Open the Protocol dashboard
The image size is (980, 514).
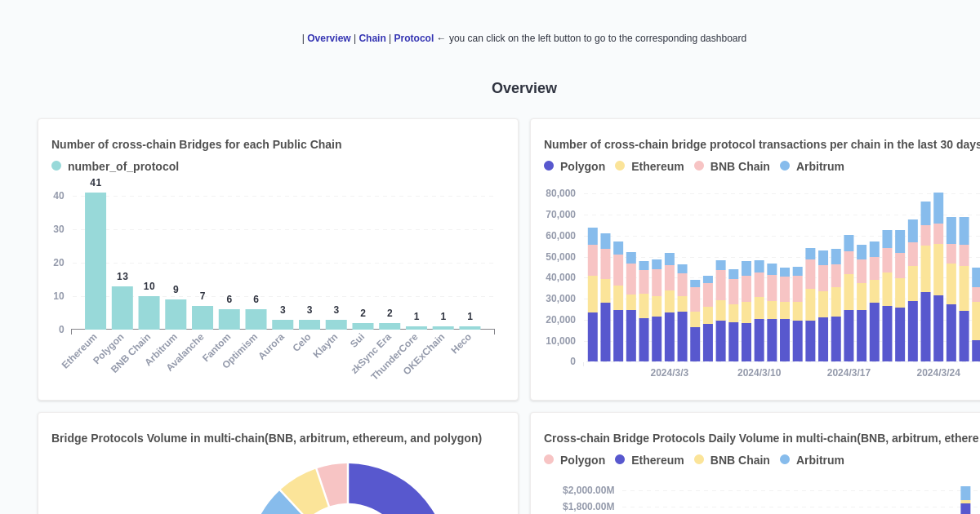coord(414,38)
